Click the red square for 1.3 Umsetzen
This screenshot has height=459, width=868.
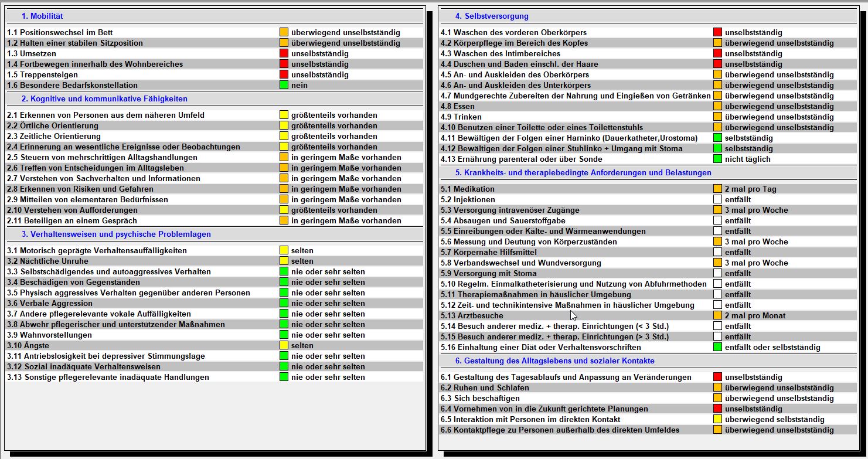coord(284,53)
